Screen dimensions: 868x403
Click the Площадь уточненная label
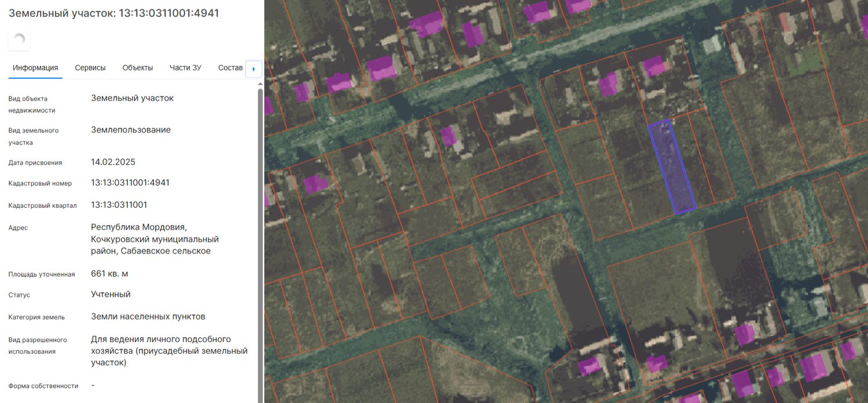(42, 274)
